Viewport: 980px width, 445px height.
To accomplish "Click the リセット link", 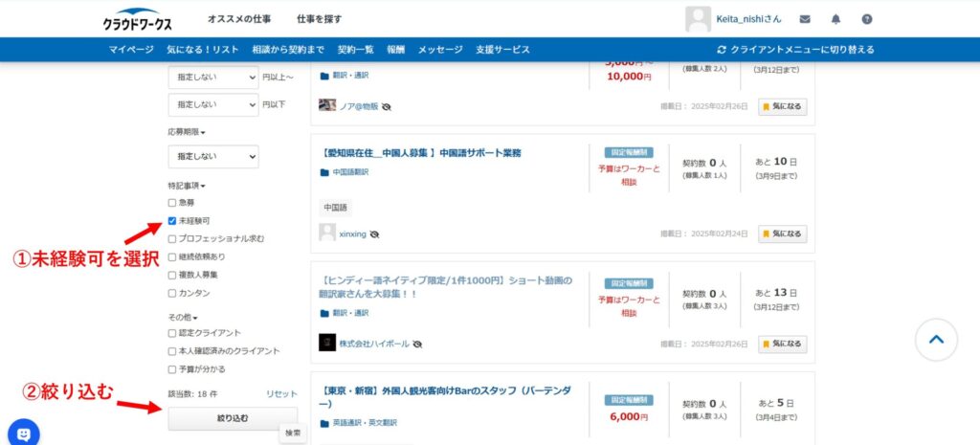I will 282,393.
